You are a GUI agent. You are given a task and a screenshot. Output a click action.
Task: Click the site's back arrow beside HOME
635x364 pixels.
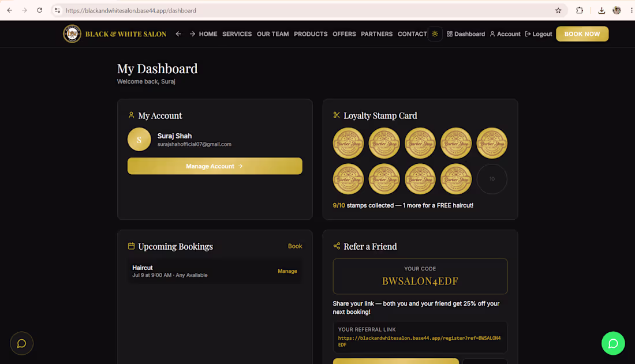178,34
